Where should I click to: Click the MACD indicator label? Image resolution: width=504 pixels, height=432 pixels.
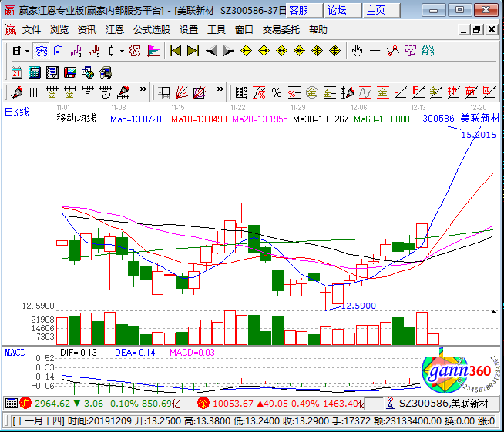(15, 353)
